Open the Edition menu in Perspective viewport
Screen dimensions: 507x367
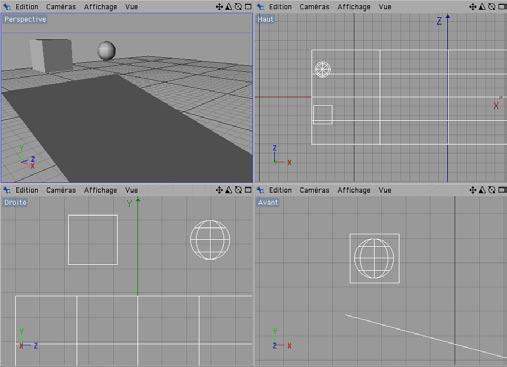[x=27, y=7]
